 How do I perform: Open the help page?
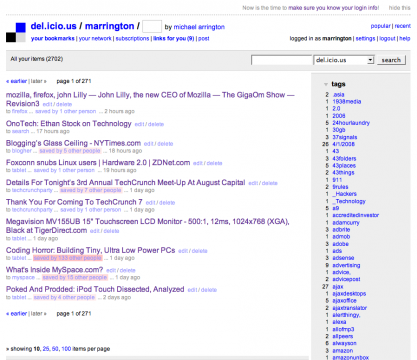(405, 39)
